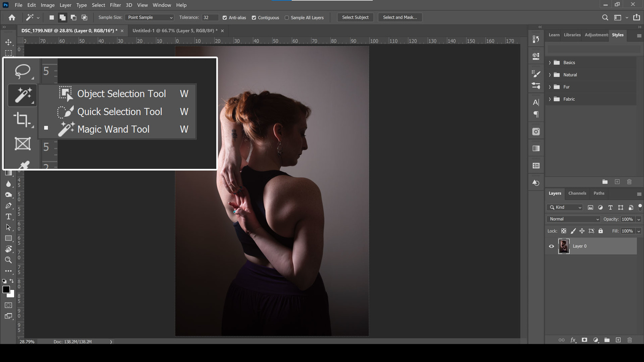This screenshot has height=362, width=644.
Task: Select the Zoom tool in the toolbar
Action: click(9, 260)
